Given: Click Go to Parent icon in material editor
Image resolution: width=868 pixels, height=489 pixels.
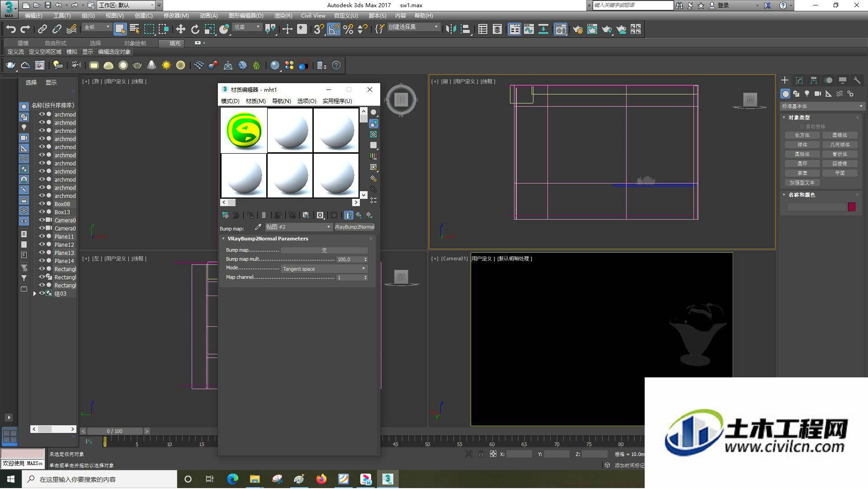Looking at the screenshot, I should (359, 216).
